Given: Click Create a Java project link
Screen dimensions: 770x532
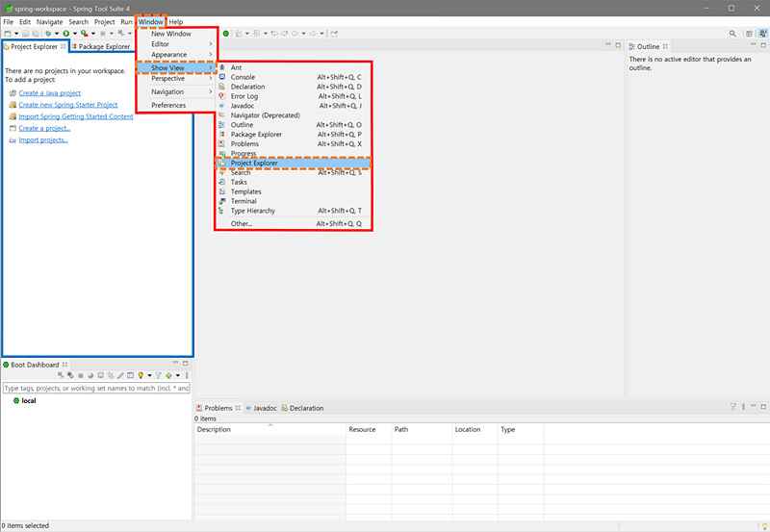Looking at the screenshot, I should tap(50, 92).
